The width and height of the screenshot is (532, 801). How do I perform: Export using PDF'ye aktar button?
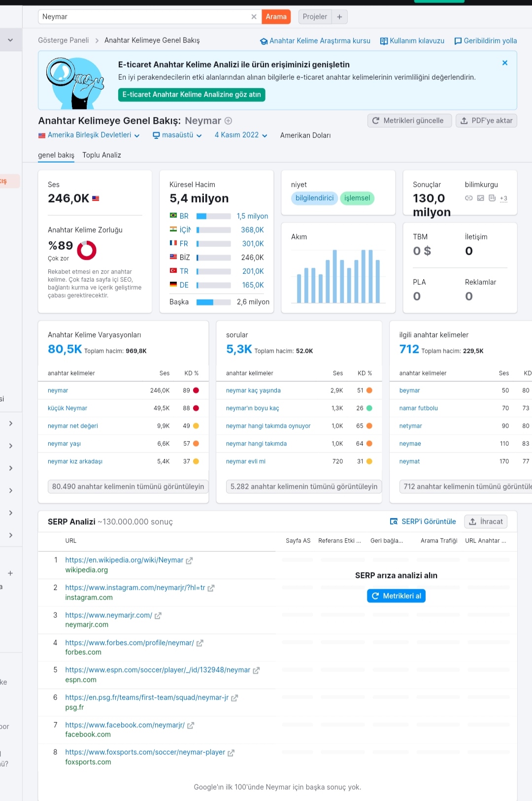[486, 121]
